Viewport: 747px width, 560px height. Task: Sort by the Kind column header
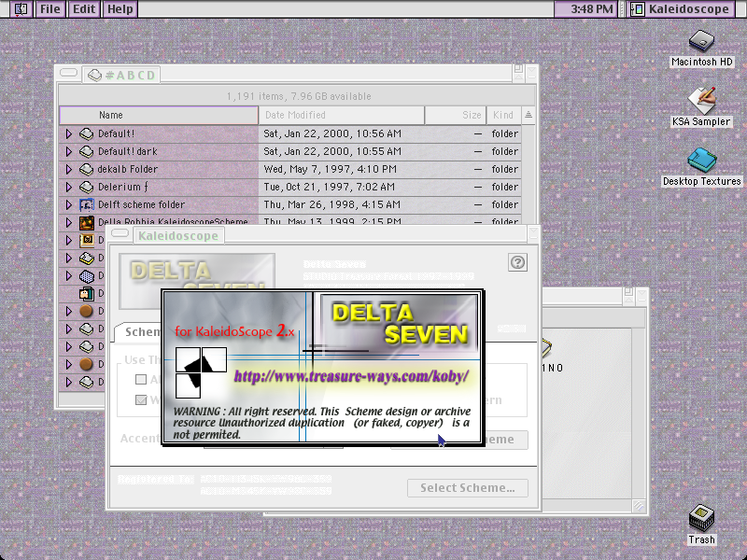[503, 115]
